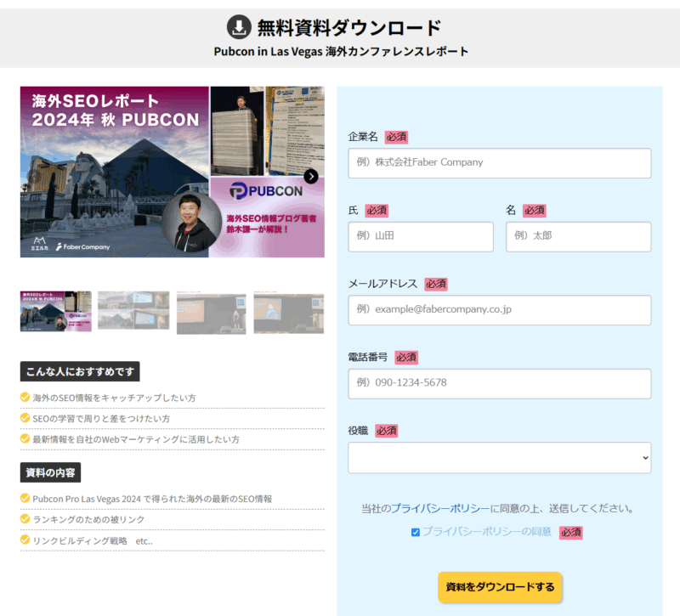This screenshot has height=616, width=680.
Task: Advance carousel with the next arrow icon
Action: pyautogui.click(x=311, y=177)
